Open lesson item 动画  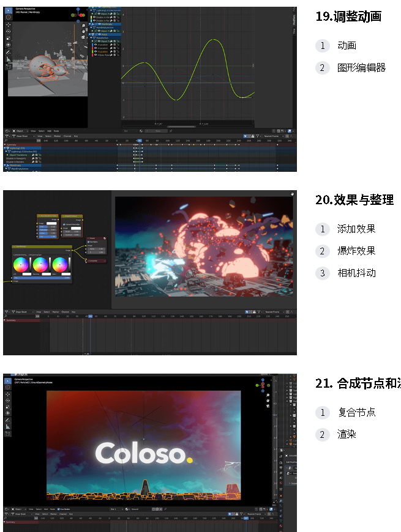[x=347, y=45]
